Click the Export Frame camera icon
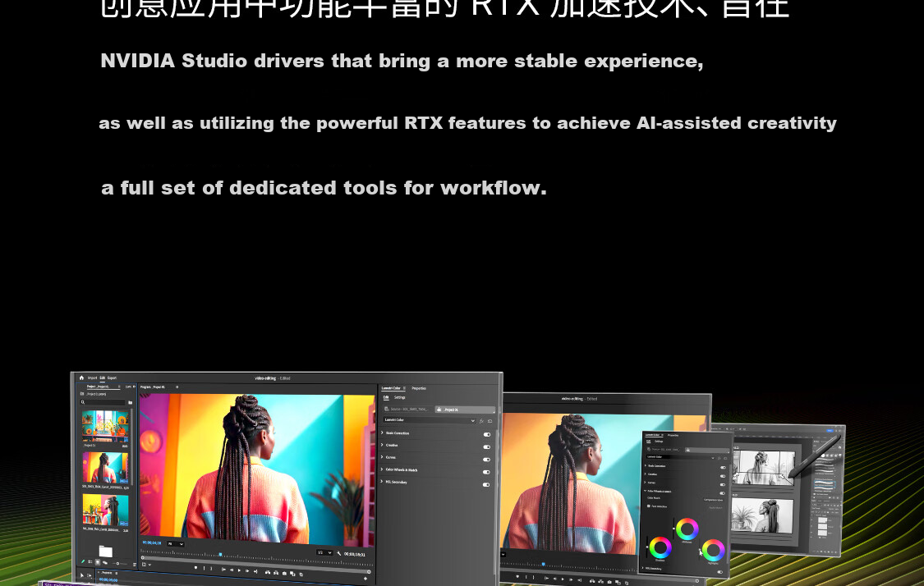Screen dimensions: 924x586 pyautogui.click(x=284, y=573)
